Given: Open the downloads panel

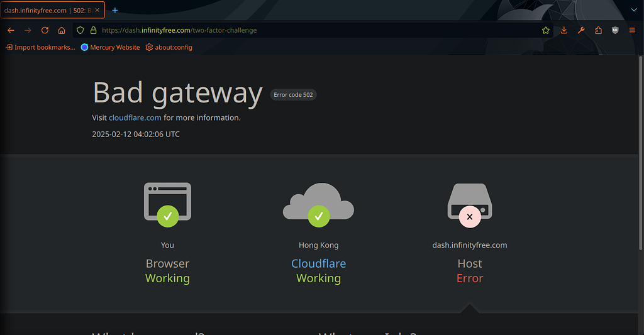Looking at the screenshot, I should [x=564, y=30].
